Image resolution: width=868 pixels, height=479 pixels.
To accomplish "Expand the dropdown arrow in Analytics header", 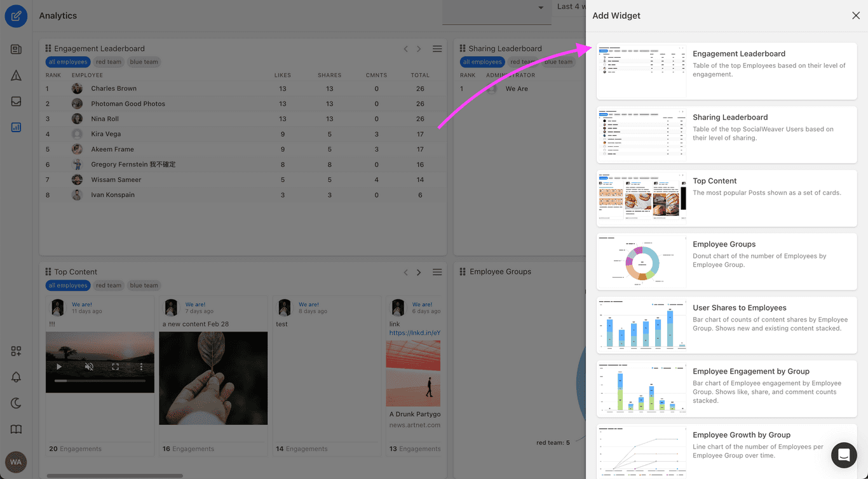I will click(x=541, y=8).
